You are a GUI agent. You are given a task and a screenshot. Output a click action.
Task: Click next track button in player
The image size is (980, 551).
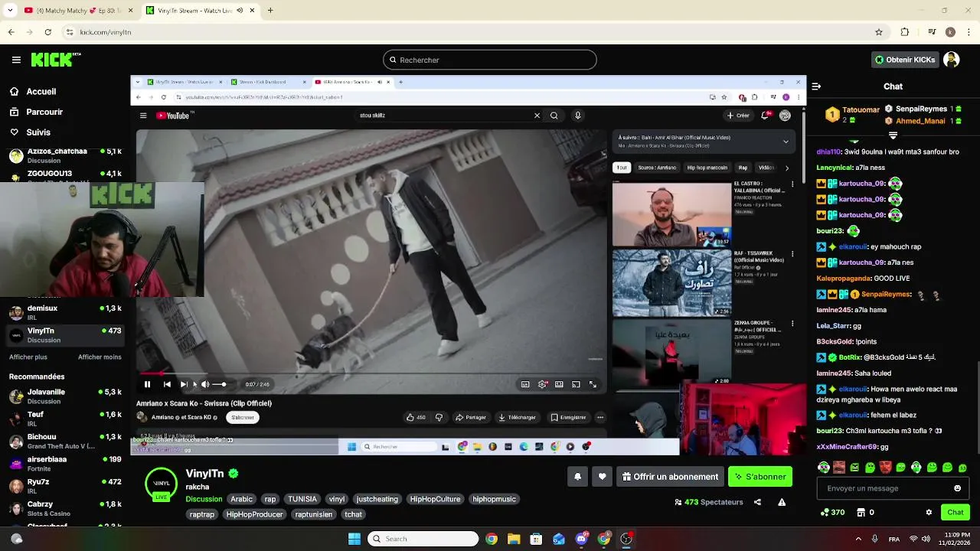click(184, 384)
